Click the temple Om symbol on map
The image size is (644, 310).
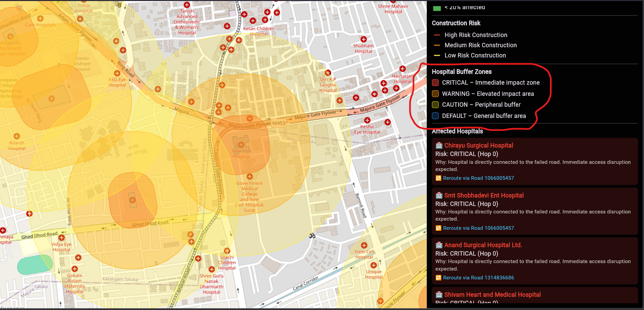pos(312,235)
